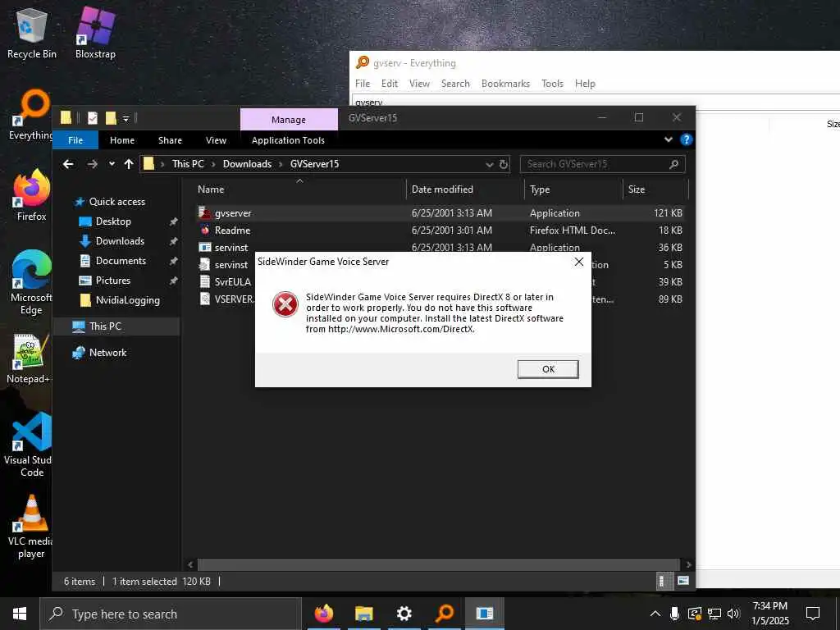Screen dimensions: 840x630
Task: Expand the ribbon with the chevron
Action: [x=668, y=139]
